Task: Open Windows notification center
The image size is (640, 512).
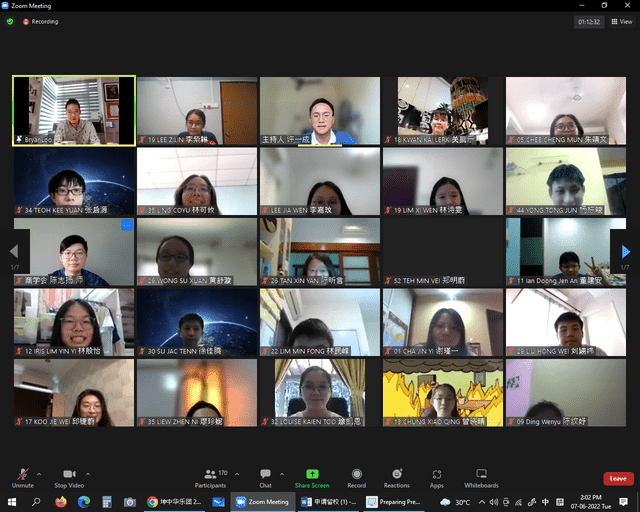Action: (623, 502)
